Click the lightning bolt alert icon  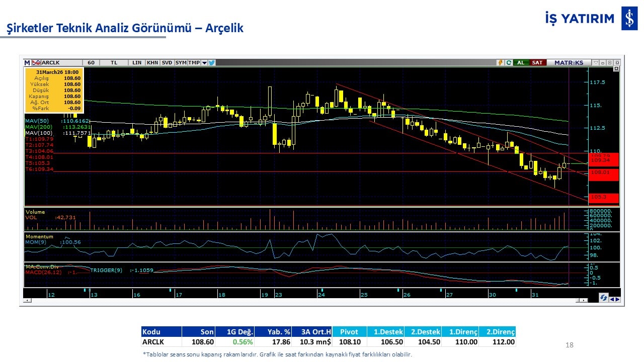[x=501, y=63]
